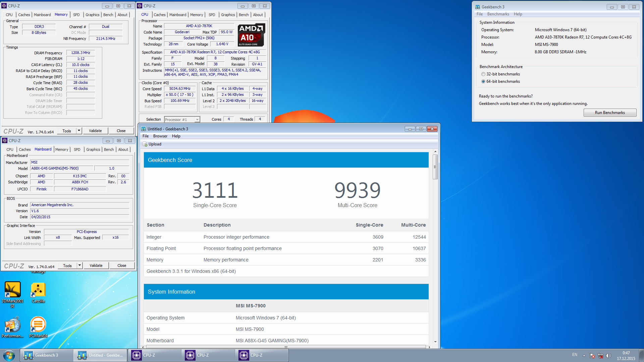Click multi-core score 9939

click(357, 190)
